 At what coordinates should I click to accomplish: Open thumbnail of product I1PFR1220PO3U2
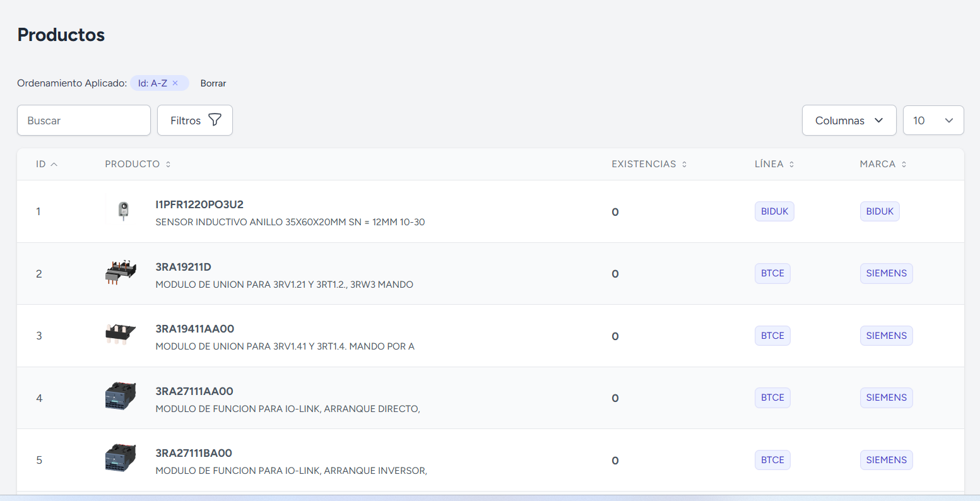123,211
